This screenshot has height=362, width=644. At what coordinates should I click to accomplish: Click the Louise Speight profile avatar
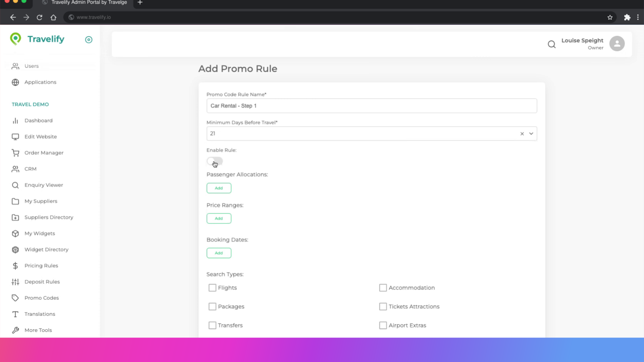pyautogui.click(x=616, y=44)
